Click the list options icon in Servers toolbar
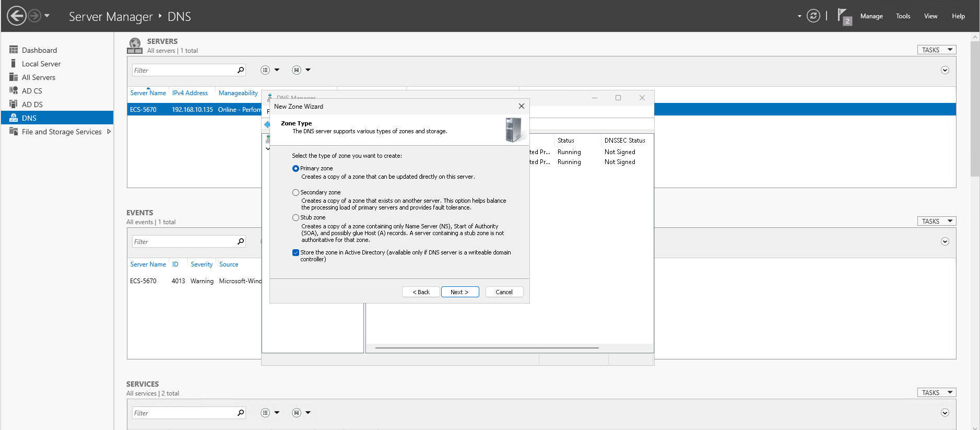980x430 pixels. click(x=265, y=70)
